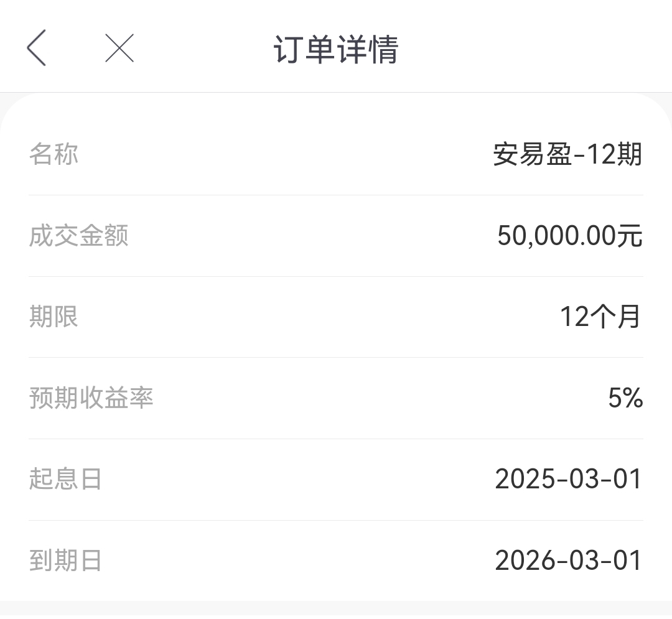Viewport: 672px width, 619px height.
Task: Select the 到期日 label
Action: [65, 561]
